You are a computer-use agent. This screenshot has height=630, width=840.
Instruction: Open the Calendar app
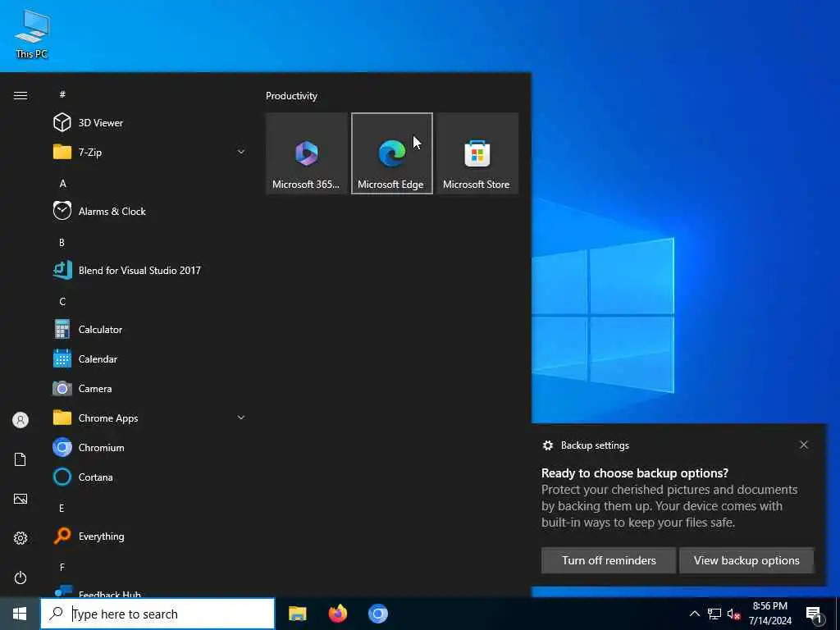click(149, 359)
